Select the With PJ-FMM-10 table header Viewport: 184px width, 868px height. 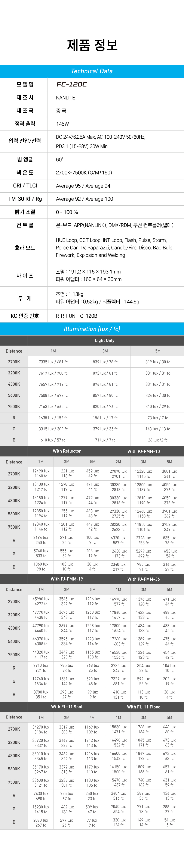point(144,452)
